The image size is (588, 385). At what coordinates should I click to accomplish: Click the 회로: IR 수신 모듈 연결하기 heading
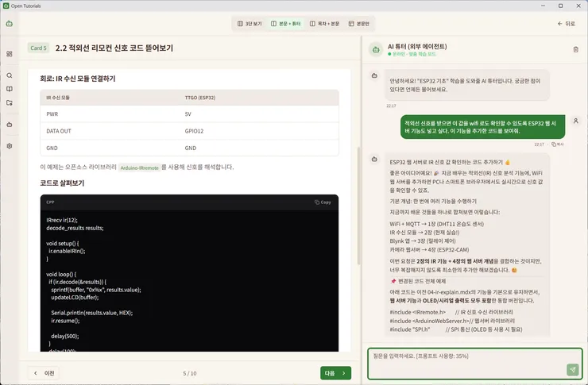(x=78, y=79)
